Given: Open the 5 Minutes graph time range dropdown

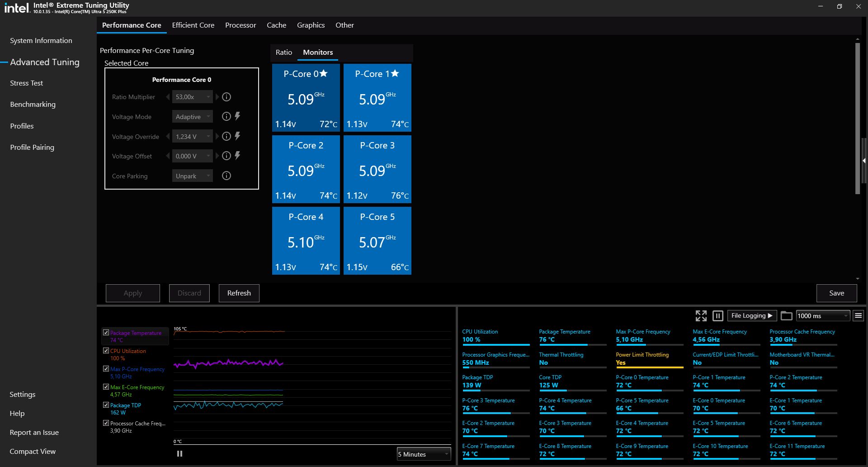Looking at the screenshot, I should tap(424, 454).
